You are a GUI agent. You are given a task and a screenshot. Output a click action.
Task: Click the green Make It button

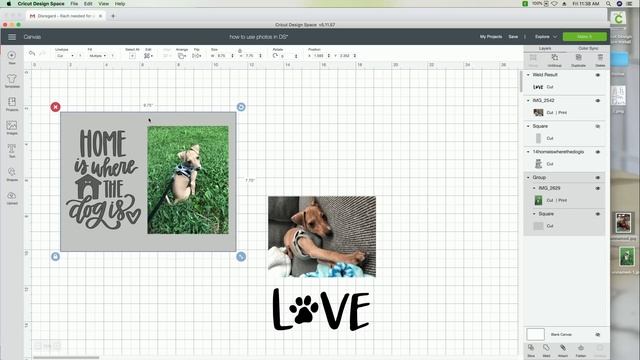(584, 37)
